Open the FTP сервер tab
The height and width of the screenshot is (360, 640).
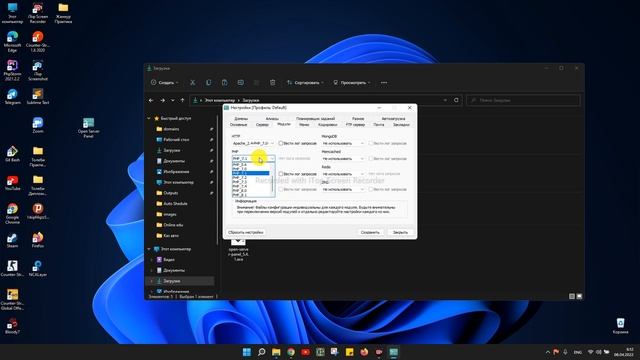[x=355, y=124]
